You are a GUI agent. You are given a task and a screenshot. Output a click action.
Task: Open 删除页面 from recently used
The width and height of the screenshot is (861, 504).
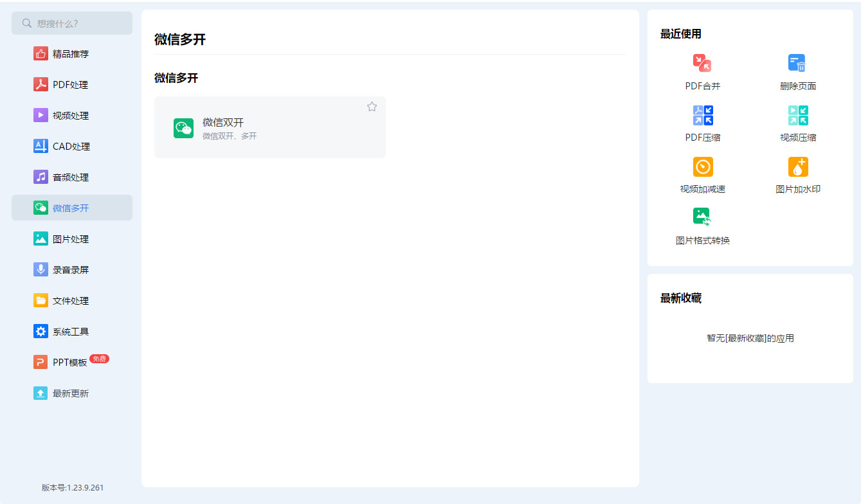tap(798, 72)
